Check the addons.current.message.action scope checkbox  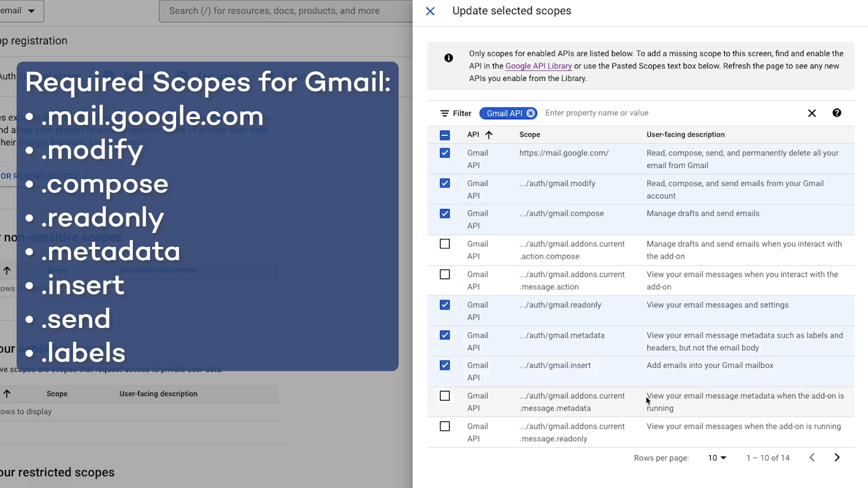click(445, 274)
